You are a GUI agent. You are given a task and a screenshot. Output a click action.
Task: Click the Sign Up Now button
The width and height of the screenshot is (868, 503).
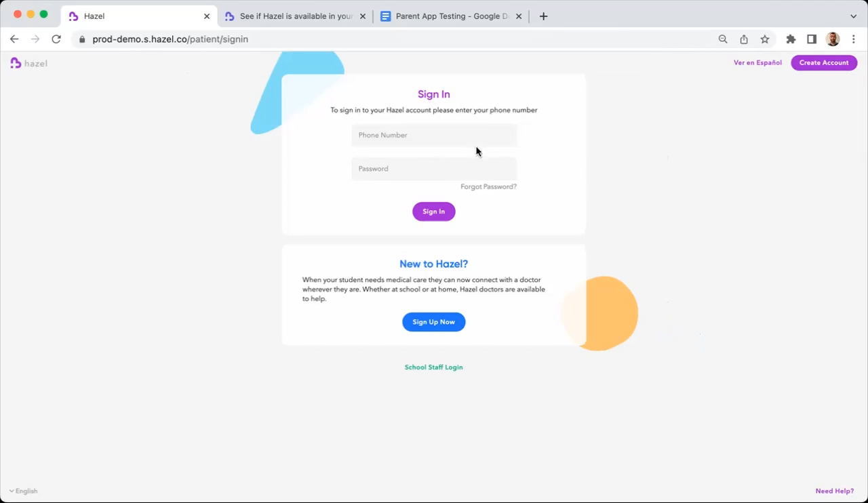434,322
